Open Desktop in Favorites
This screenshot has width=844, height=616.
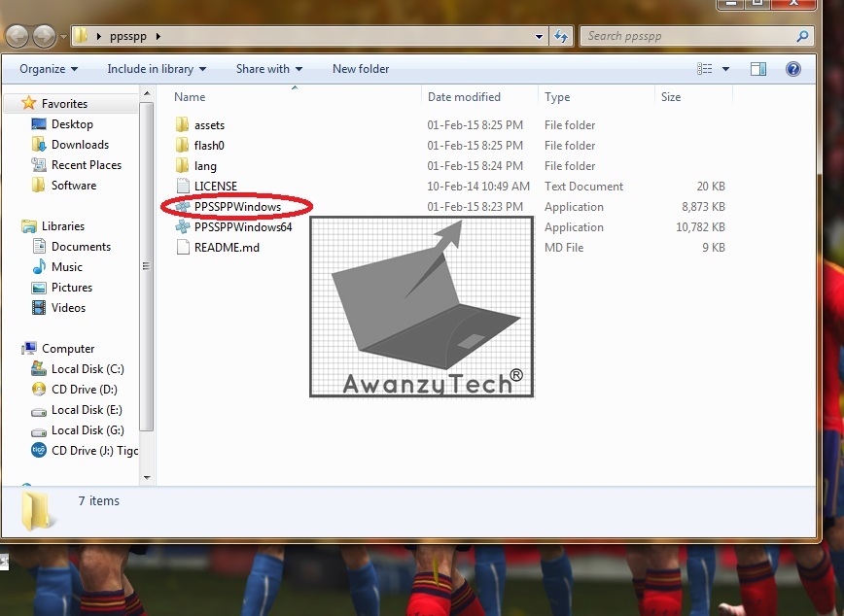pyautogui.click(x=72, y=123)
